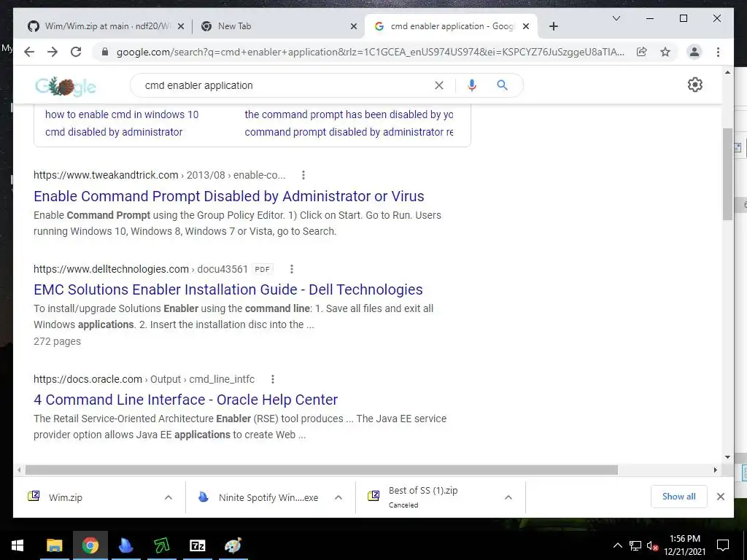Image resolution: width=747 pixels, height=560 pixels.
Task: Expand Best of SS (1).zip options arrow
Action: [508, 497]
